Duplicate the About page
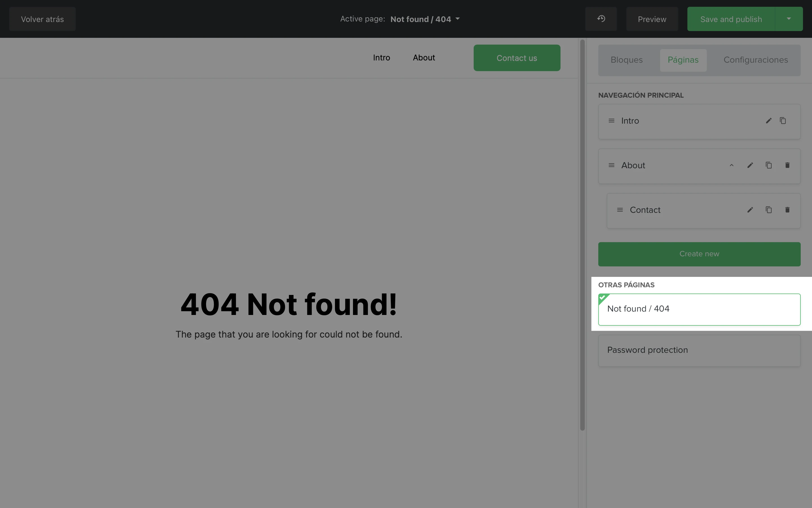This screenshot has width=812, height=508. click(x=769, y=165)
